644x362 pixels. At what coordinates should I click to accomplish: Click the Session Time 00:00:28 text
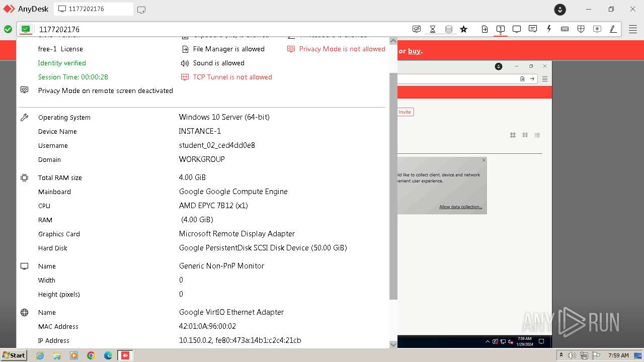click(73, 77)
